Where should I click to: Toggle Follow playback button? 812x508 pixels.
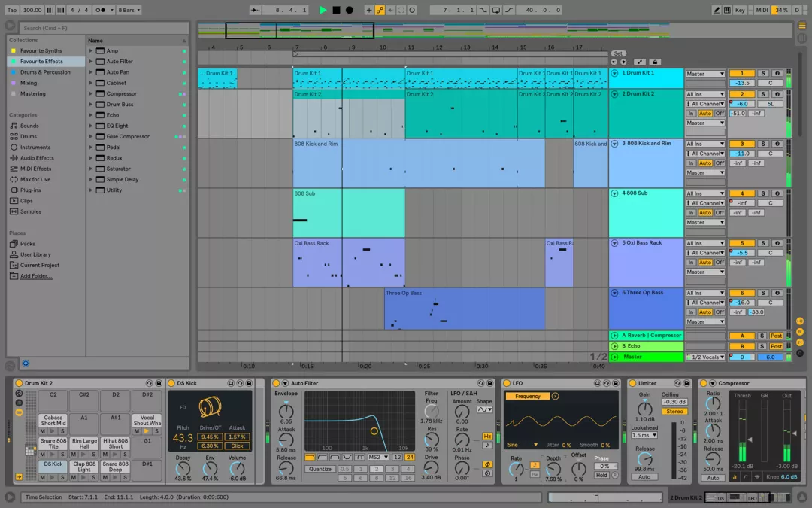coord(255,10)
